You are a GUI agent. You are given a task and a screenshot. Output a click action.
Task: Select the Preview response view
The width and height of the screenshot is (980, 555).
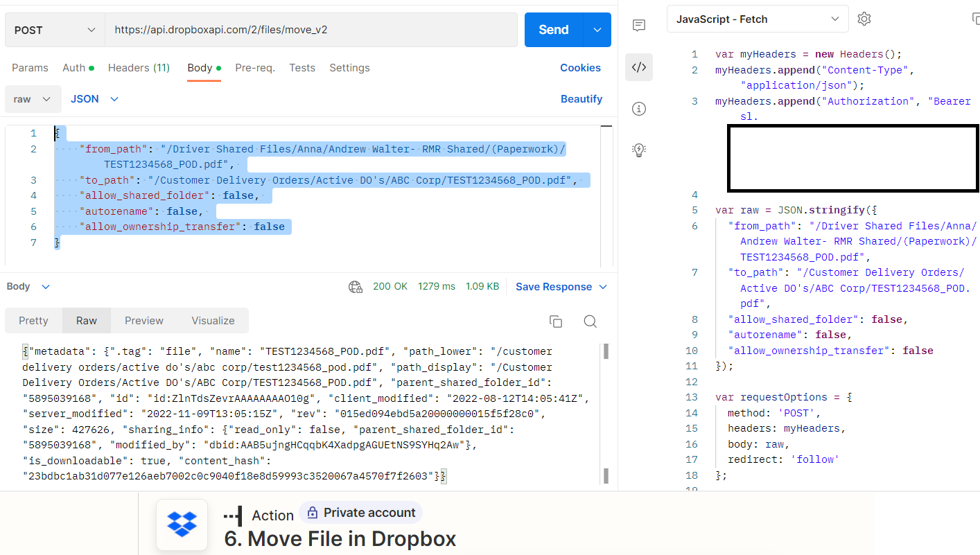[x=144, y=321]
